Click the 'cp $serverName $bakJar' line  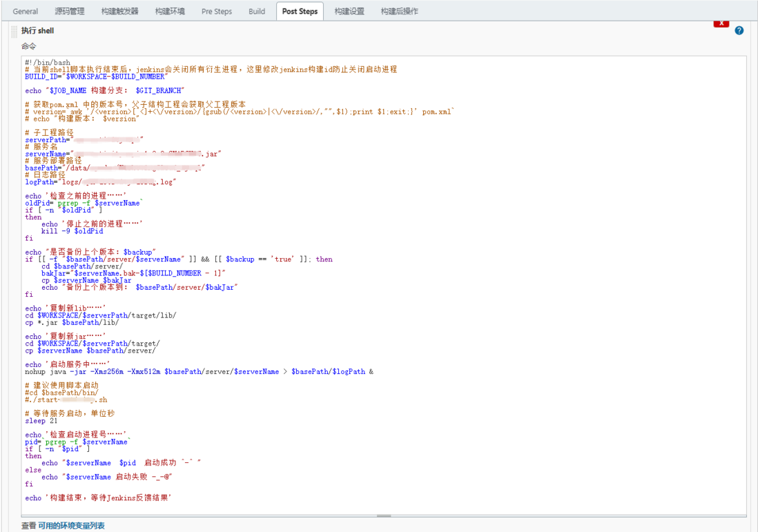coord(86,280)
